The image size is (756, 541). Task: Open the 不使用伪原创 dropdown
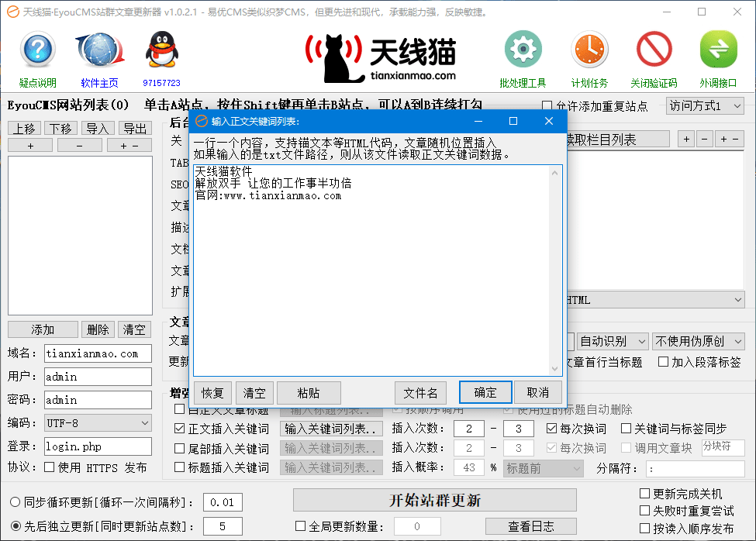(x=699, y=342)
